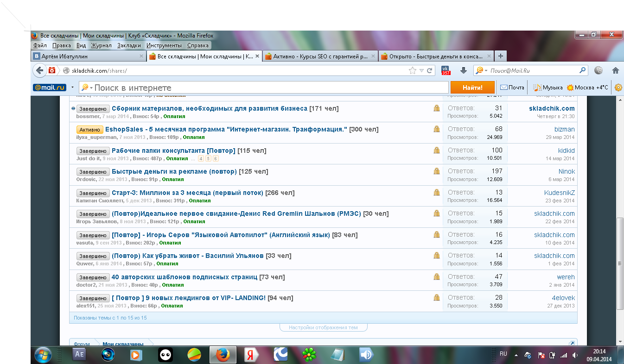Open the Музыка toolbar button
Viewport: 624px width, 364px height.
coord(548,88)
